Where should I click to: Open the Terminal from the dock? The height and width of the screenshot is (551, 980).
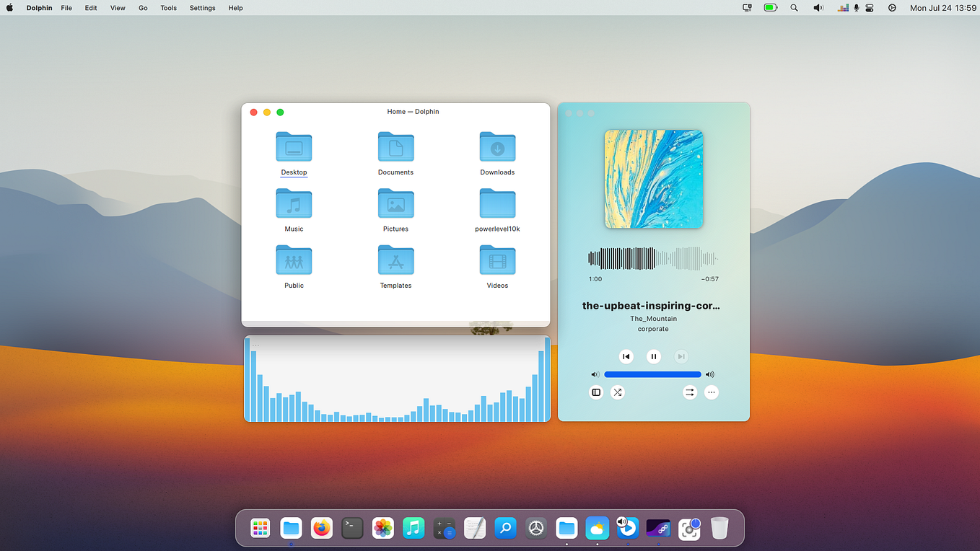point(352,528)
